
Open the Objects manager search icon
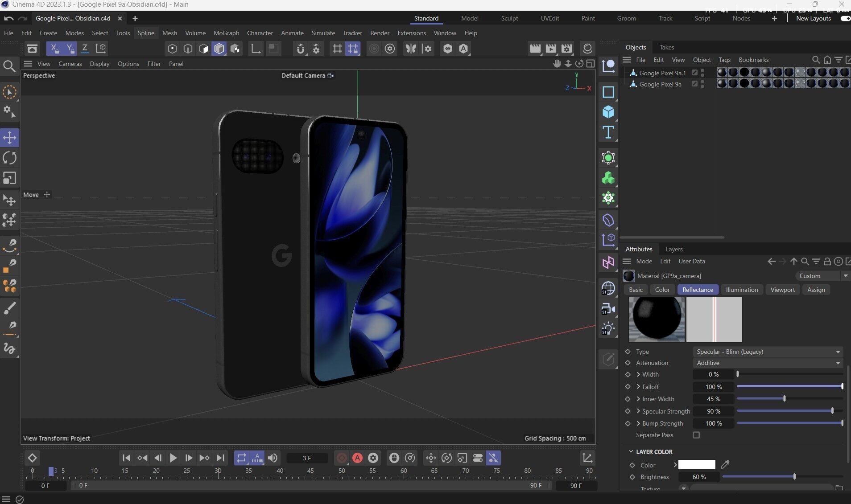816,60
